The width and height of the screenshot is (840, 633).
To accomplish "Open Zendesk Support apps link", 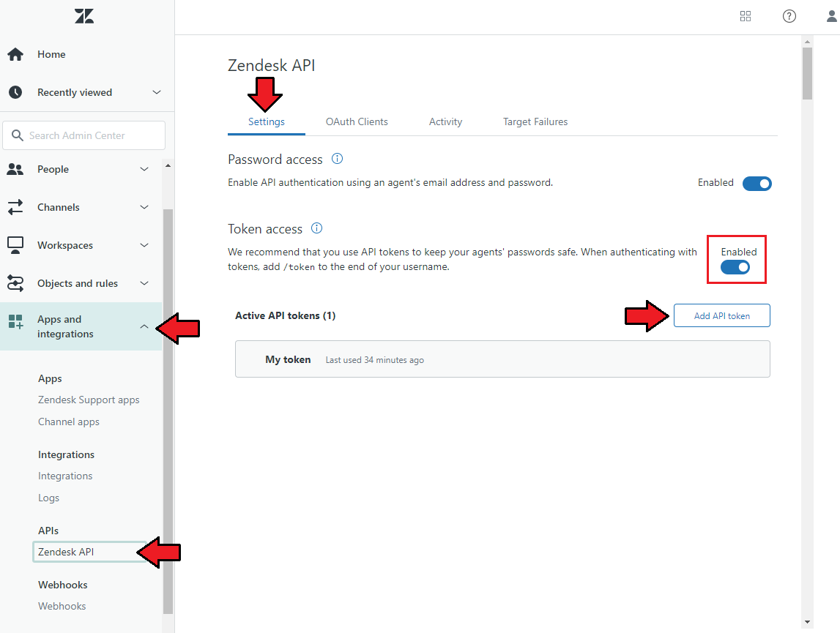I will point(89,400).
